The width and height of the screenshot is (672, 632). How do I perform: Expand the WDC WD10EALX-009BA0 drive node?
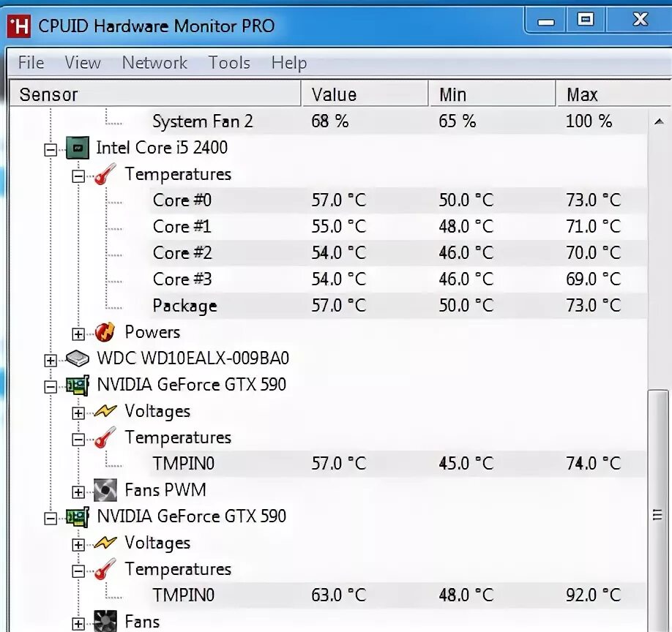click(51, 361)
